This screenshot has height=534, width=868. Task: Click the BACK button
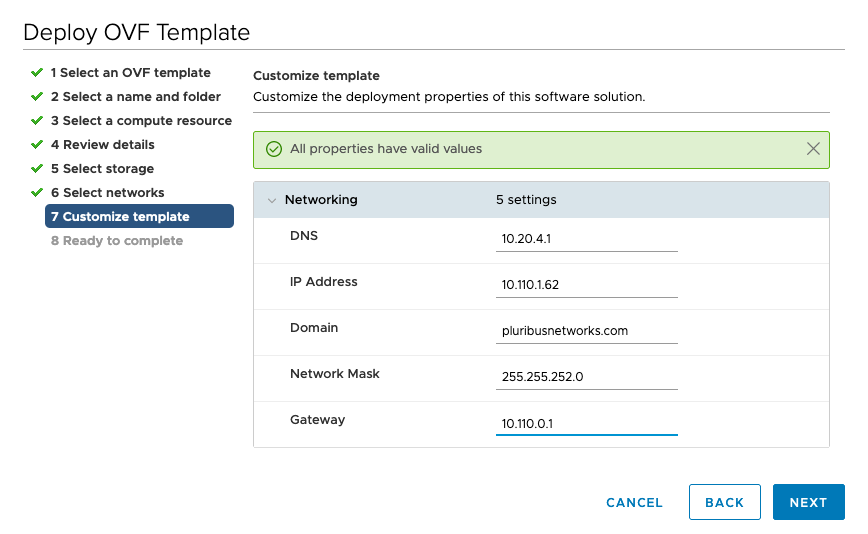725,502
